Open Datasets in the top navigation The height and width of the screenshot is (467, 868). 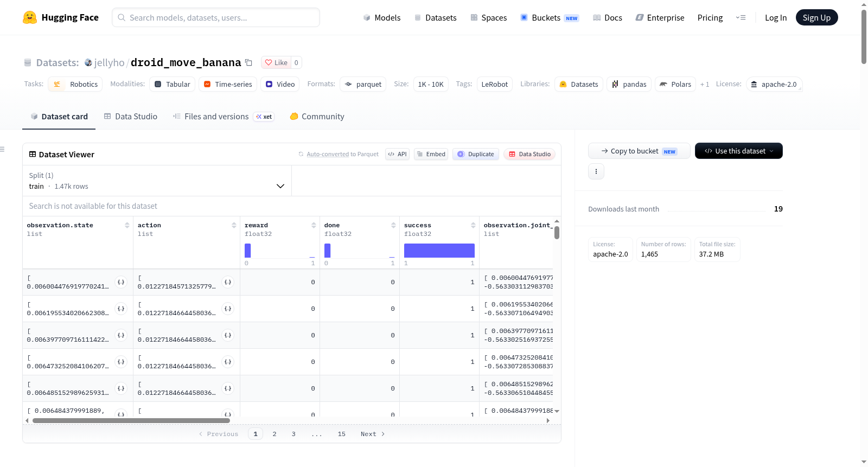pos(436,18)
